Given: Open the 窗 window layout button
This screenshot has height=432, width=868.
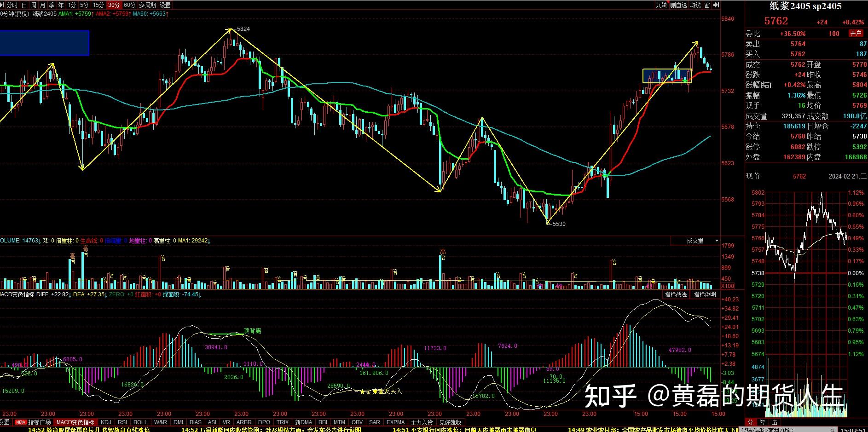Looking at the screenshot, I should [707, 5].
